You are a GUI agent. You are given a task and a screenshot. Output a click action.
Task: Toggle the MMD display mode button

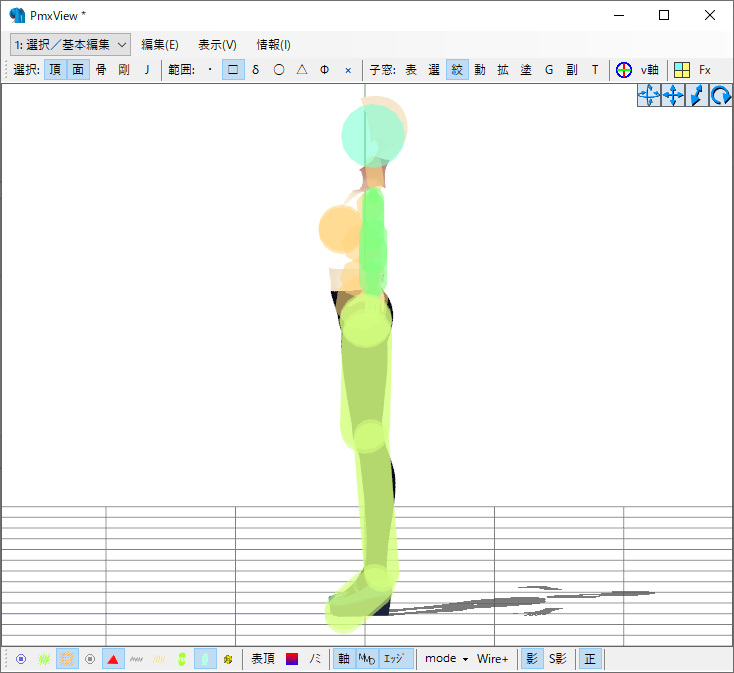point(367,659)
